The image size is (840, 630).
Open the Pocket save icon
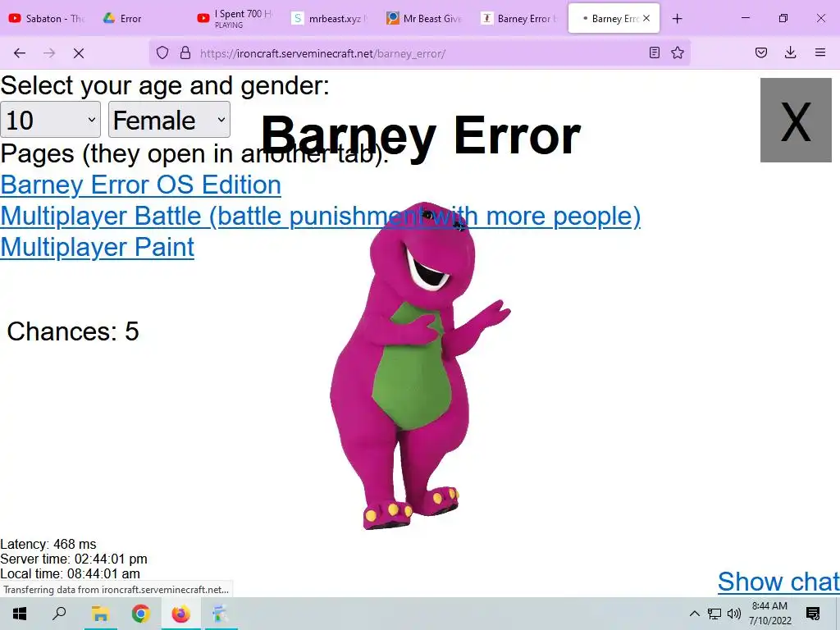760,52
